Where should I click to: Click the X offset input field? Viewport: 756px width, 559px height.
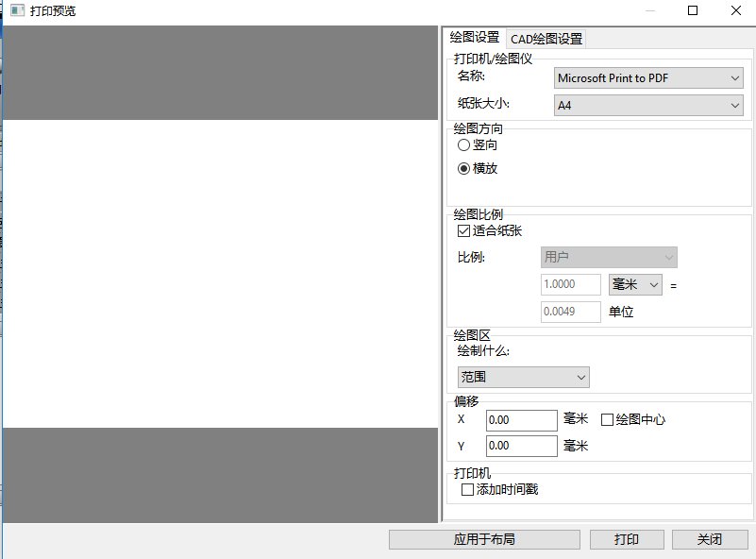521,420
